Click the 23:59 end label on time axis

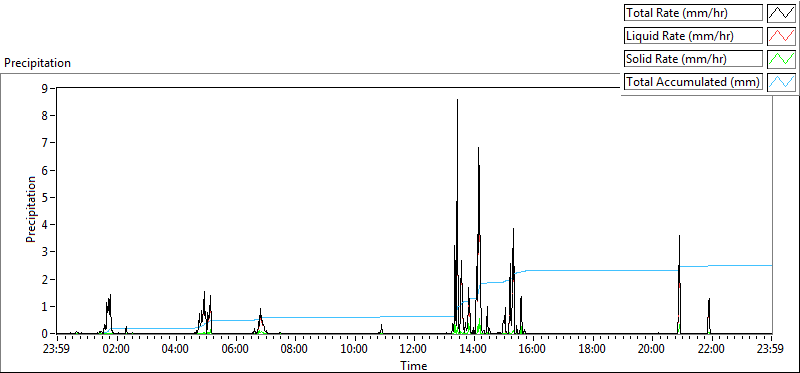click(772, 350)
